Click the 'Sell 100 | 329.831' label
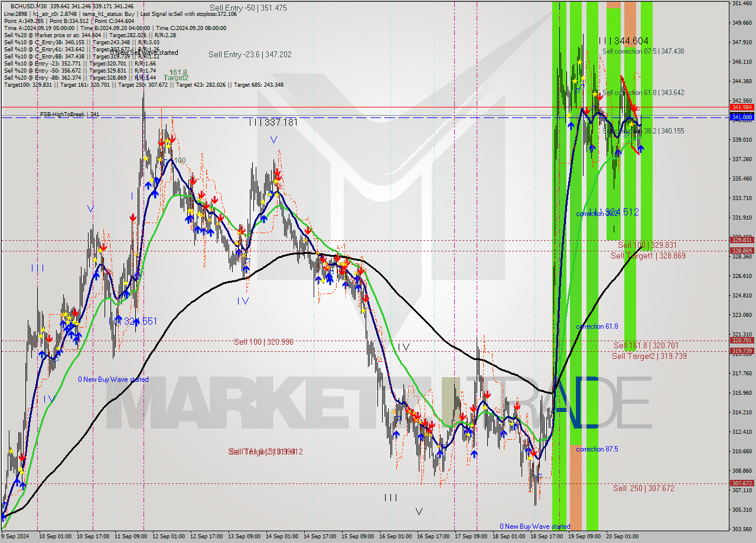 pyautogui.click(x=647, y=245)
